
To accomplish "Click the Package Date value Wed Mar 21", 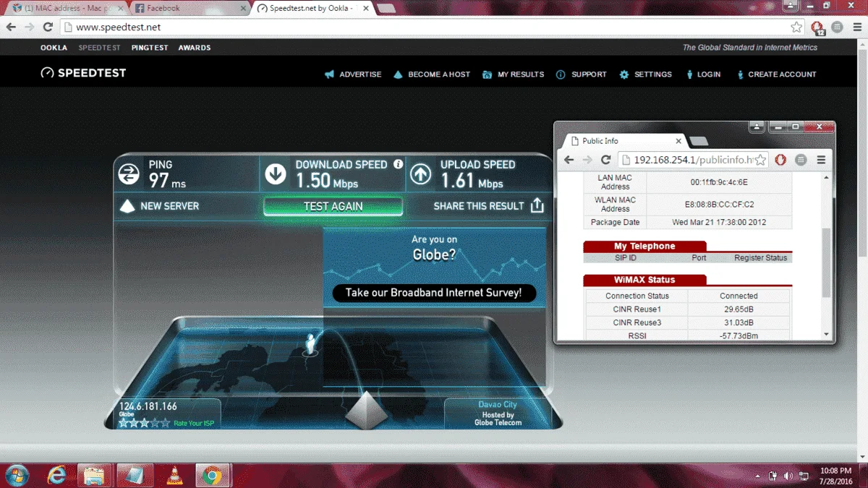I will click(x=719, y=222).
